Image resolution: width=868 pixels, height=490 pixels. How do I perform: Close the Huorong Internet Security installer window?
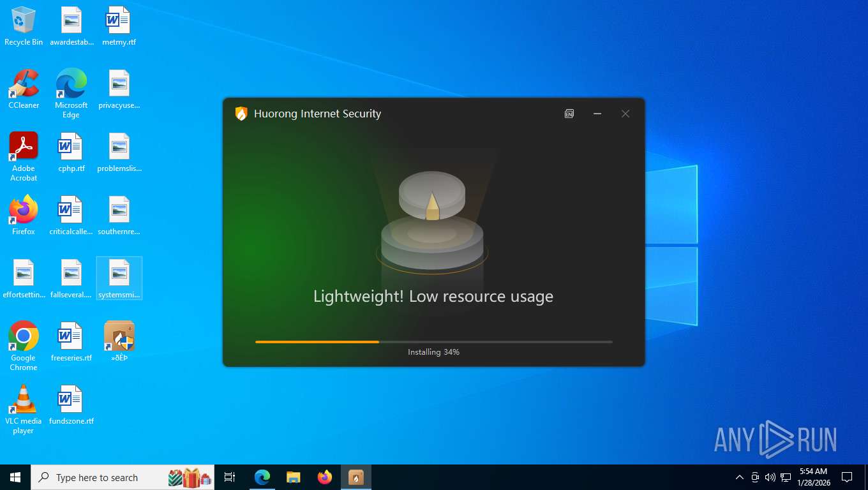(x=625, y=114)
